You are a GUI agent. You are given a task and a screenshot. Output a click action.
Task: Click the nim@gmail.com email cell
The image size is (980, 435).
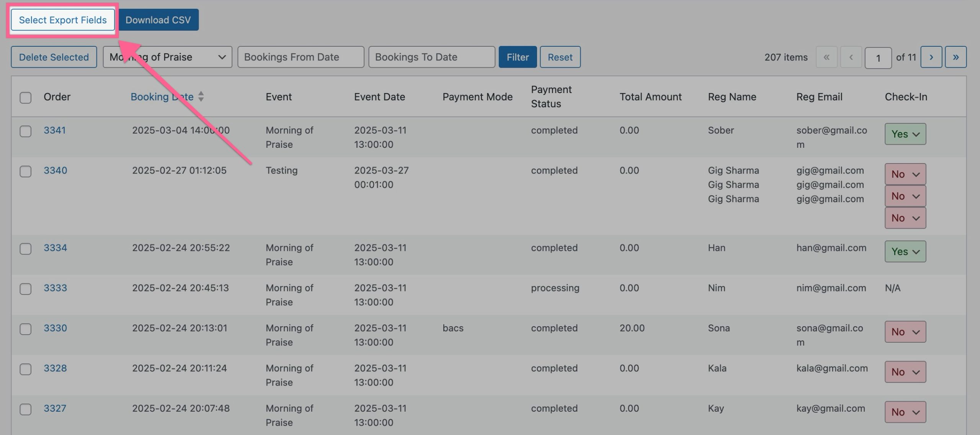point(831,288)
